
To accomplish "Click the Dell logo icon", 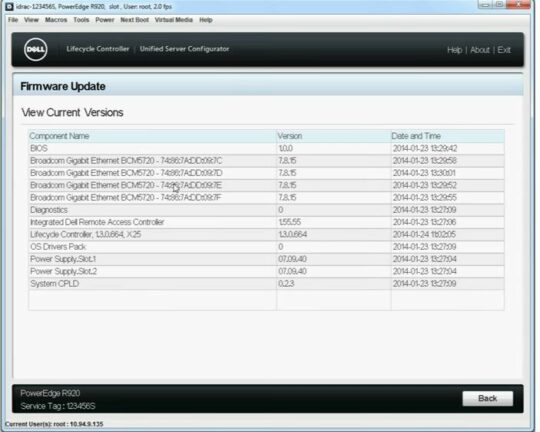I will [35, 50].
